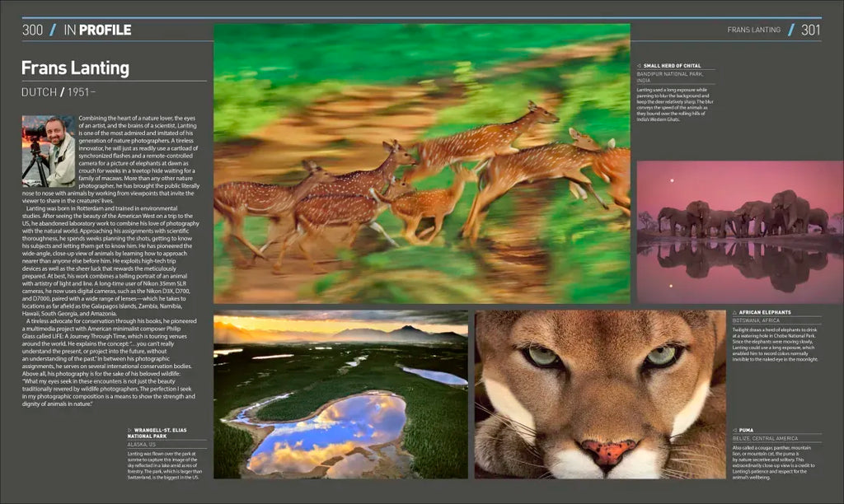
Task: Click the arrow marker beside Small Herd of Chital
Action: tap(640, 65)
